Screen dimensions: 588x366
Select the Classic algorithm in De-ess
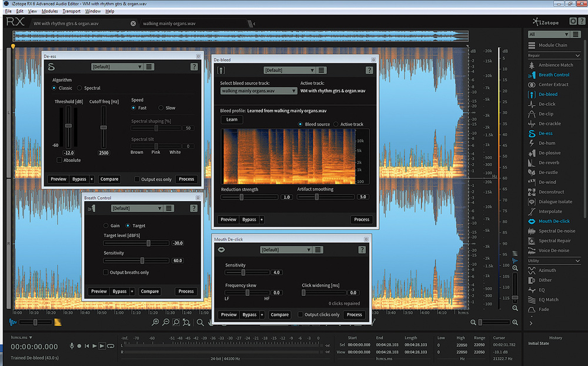(x=54, y=88)
